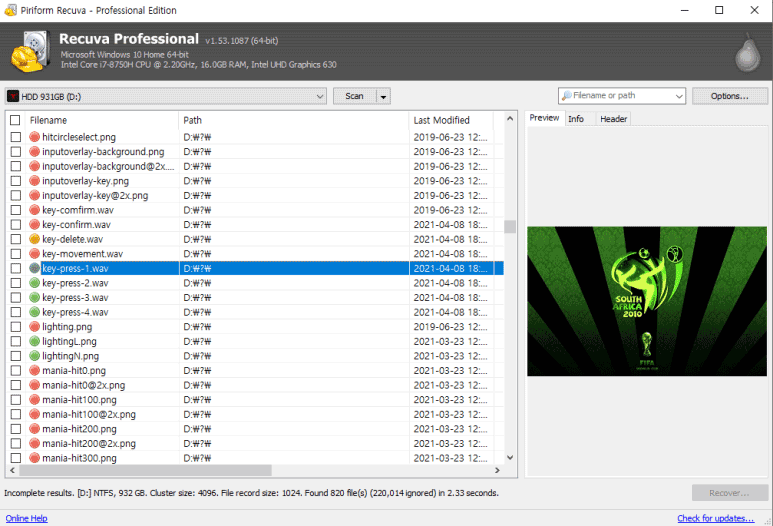Click the magnifier icon in filename filter

click(566, 95)
